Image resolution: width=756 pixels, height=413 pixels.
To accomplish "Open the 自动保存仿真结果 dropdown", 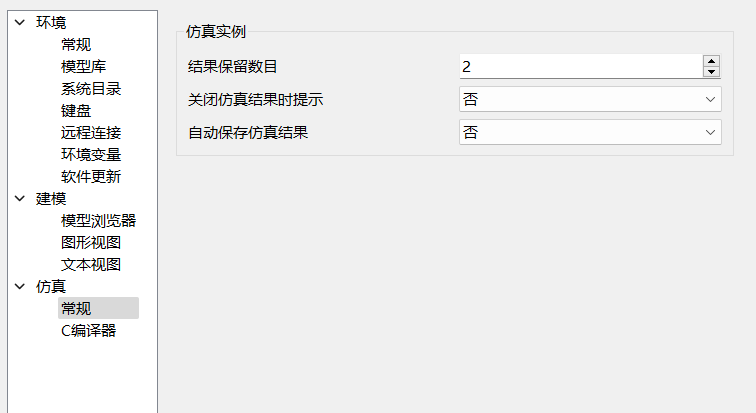I will (590, 132).
